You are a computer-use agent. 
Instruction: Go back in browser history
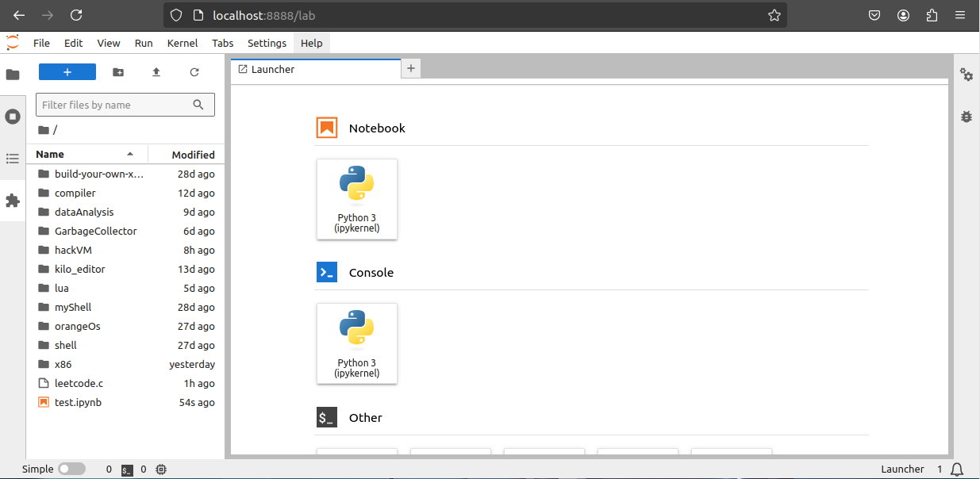pyautogui.click(x=19, y=15)
